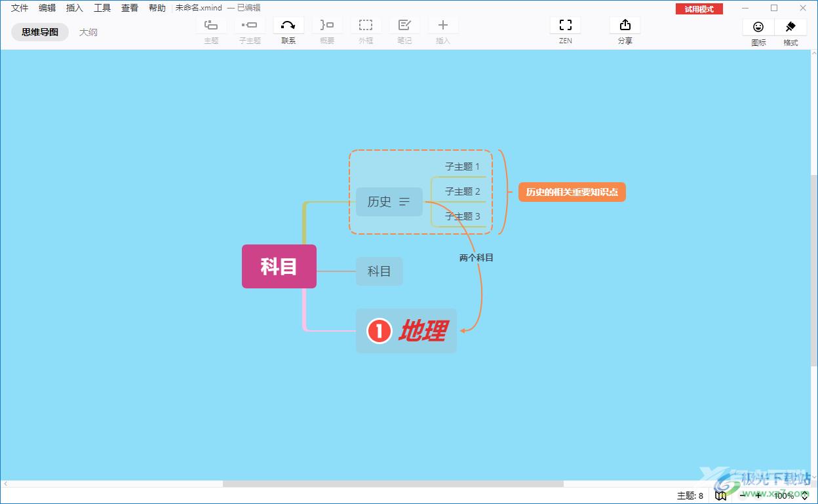Click the horizontal scrollbar thumb
Image resolution: width=818 pixels, height=504 pixels.
coord(393,484)
